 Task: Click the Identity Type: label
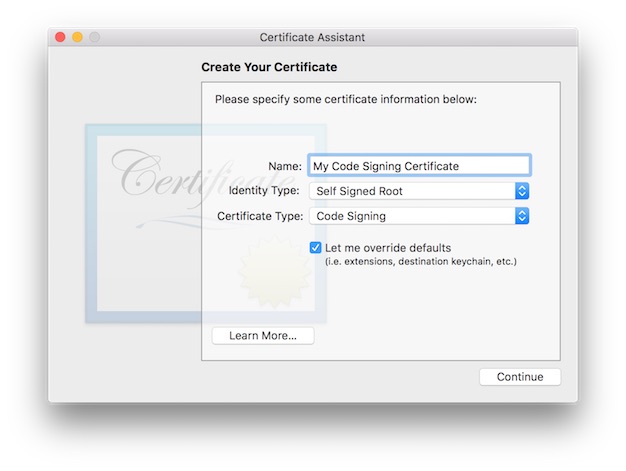point(263,191)
